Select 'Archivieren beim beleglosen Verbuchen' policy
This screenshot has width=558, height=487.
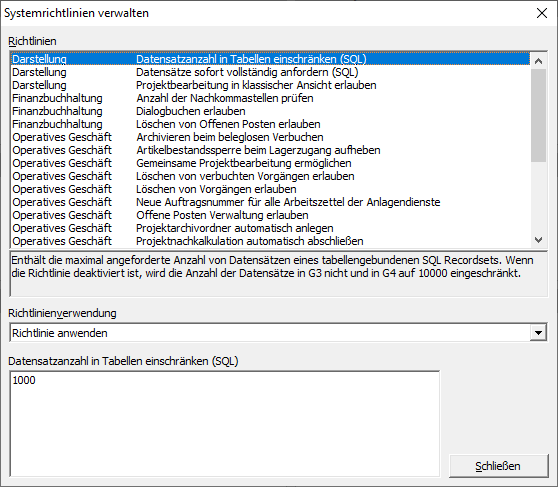(x=271, y=137)
